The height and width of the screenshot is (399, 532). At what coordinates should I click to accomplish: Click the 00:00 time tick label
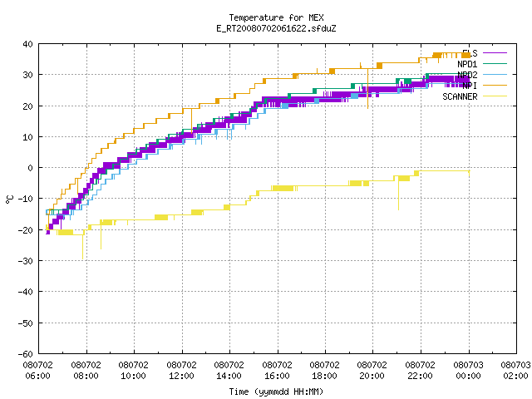(x=469, y=376)
